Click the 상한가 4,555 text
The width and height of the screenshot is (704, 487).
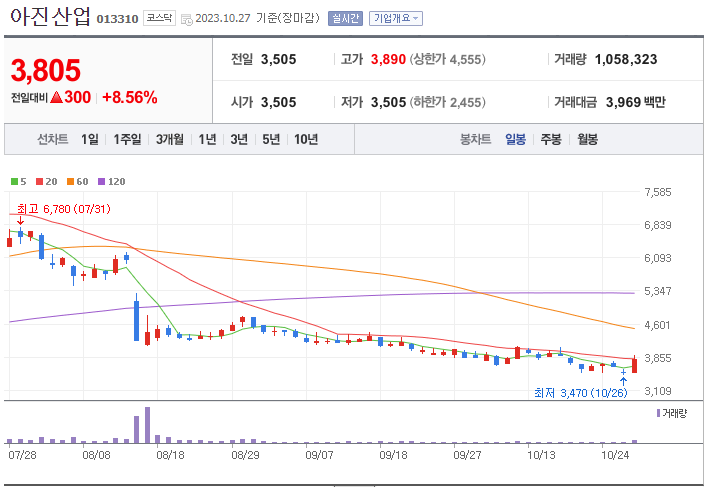coord(447,59)
